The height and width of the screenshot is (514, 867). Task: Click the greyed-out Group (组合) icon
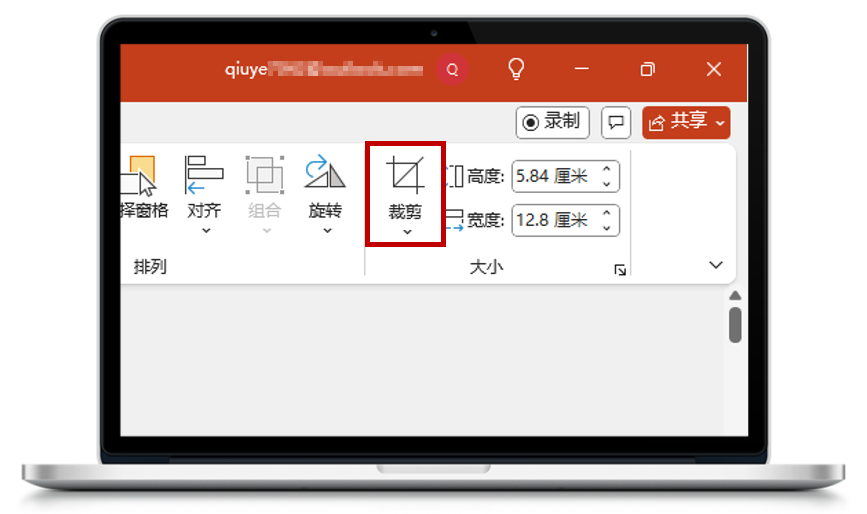tap(265, 177)
